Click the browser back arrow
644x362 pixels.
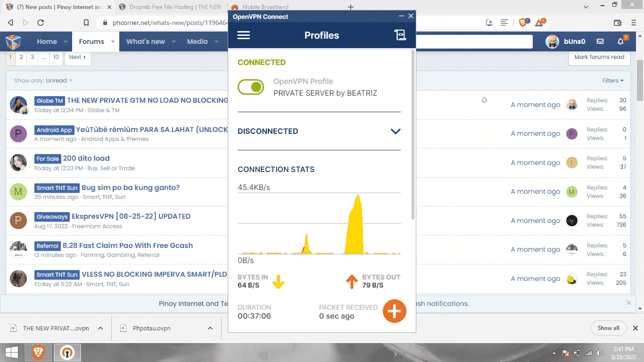point(11,23)
